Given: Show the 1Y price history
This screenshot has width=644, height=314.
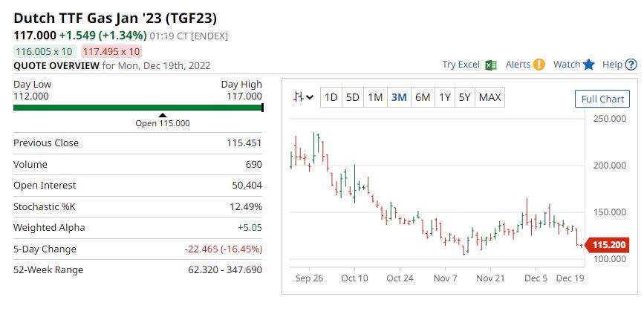Looking at the screenshot, I should pos(444,97).
